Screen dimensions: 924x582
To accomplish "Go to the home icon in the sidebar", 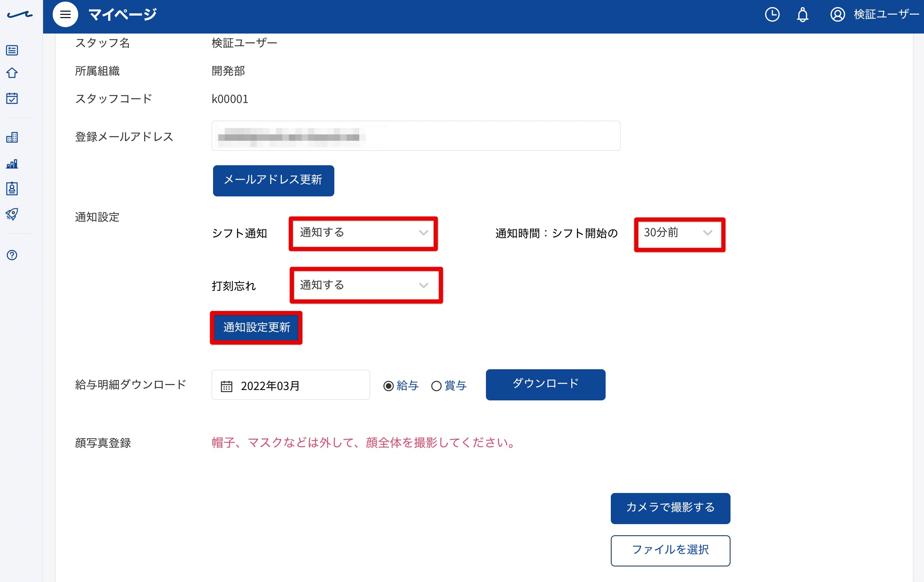I will tap(12, 73).
